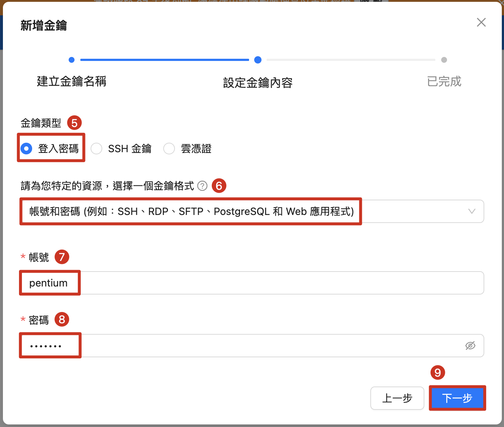Click the red number 9 annotation badge
The width and height of the screenshot is (504, 427).
point(438,373)
